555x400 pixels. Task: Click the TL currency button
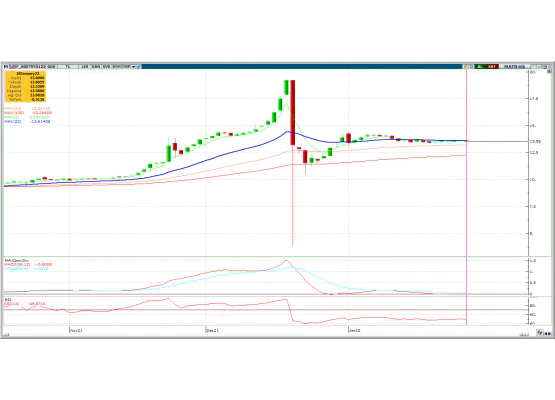tap(68, 67)
